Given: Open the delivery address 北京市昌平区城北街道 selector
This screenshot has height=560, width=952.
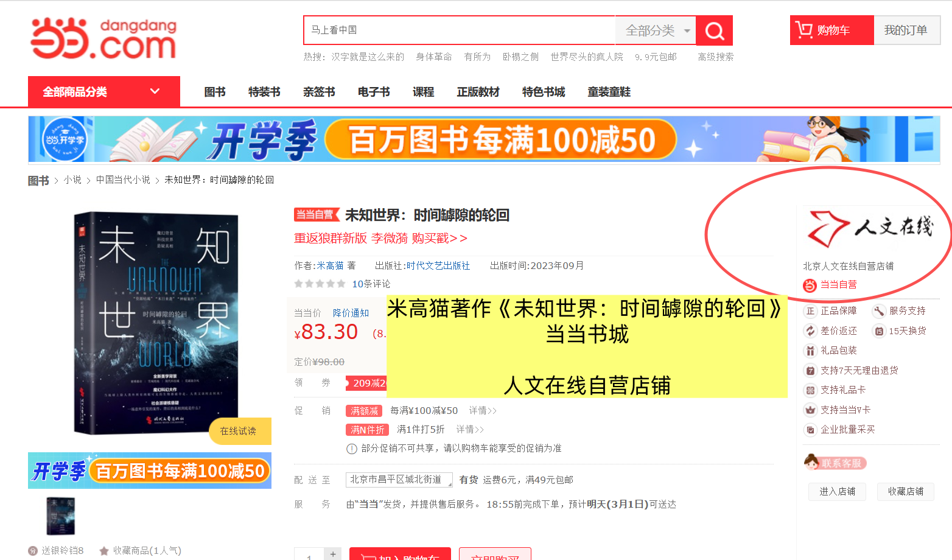Looking at the screenshot, I should click(x=399, y=480).
